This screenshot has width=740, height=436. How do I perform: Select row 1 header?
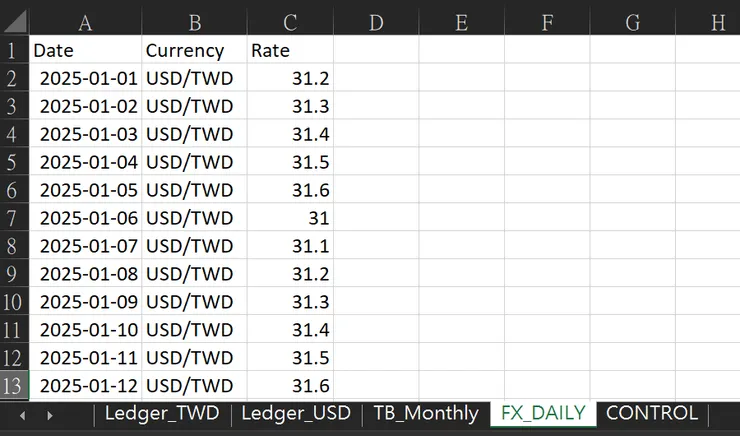pos(14,50)
